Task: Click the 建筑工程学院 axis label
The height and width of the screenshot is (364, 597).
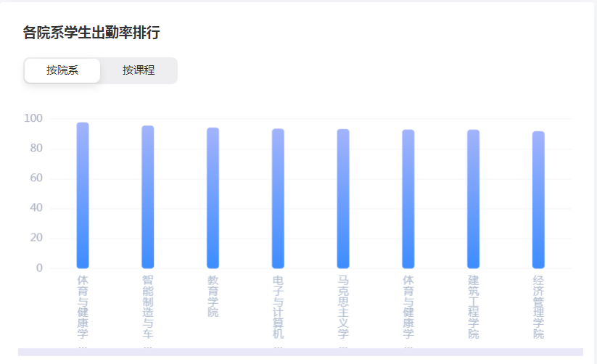Action: 473,307
